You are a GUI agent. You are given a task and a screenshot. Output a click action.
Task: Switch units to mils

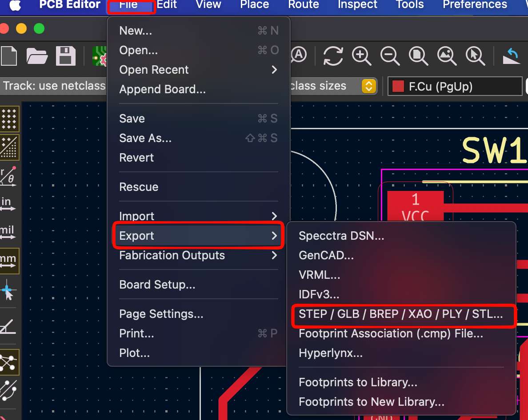[x=8, y=232]
